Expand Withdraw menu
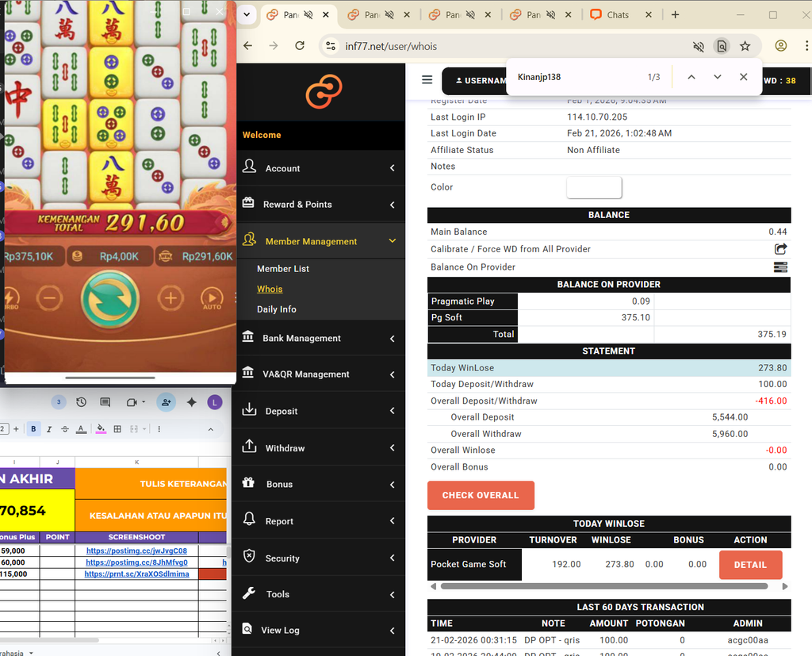812x656 pixels. coord(320,447)
